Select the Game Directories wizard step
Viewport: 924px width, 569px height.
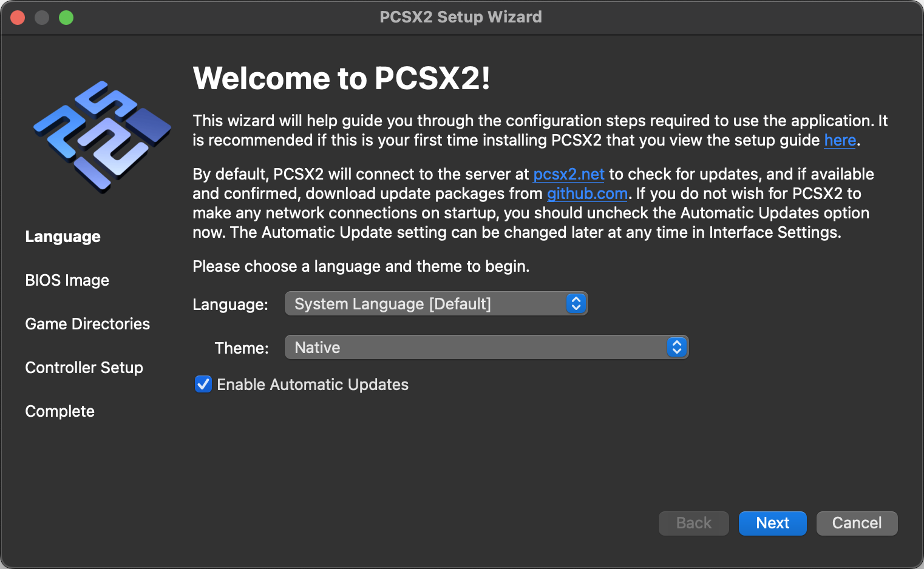point(87,323)
